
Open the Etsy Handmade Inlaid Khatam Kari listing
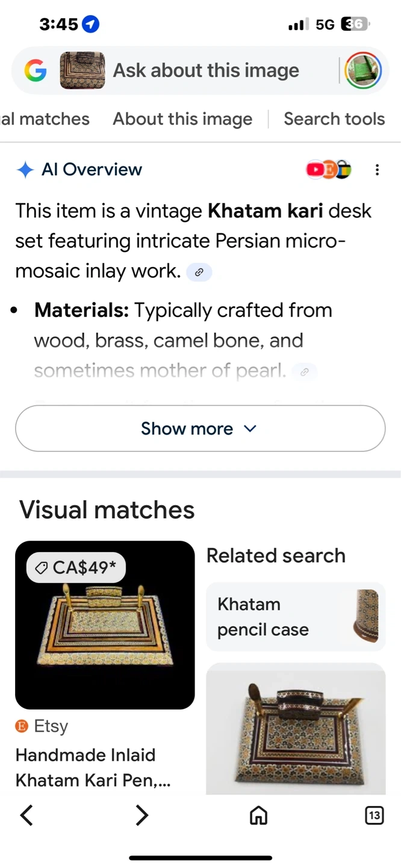pos(93,767)
